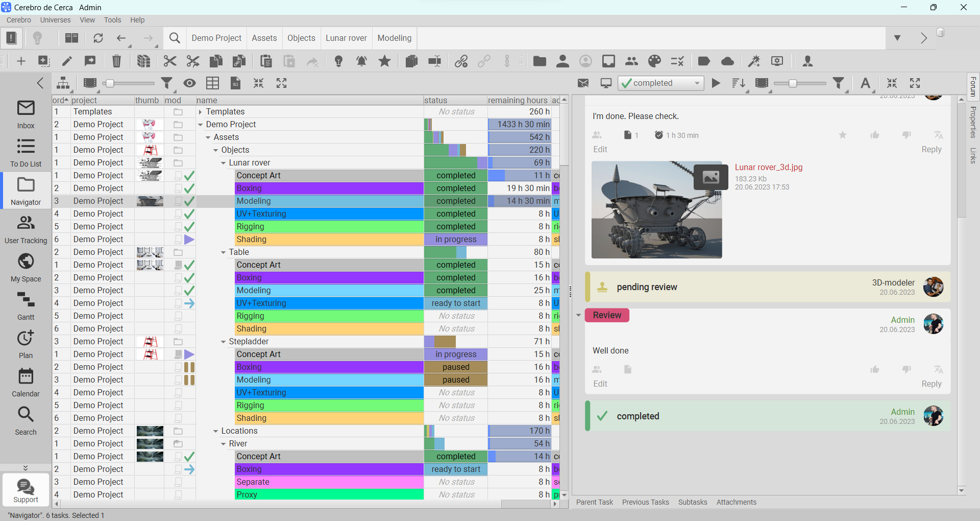Open the Properties side tab

(x=973, y=122)
